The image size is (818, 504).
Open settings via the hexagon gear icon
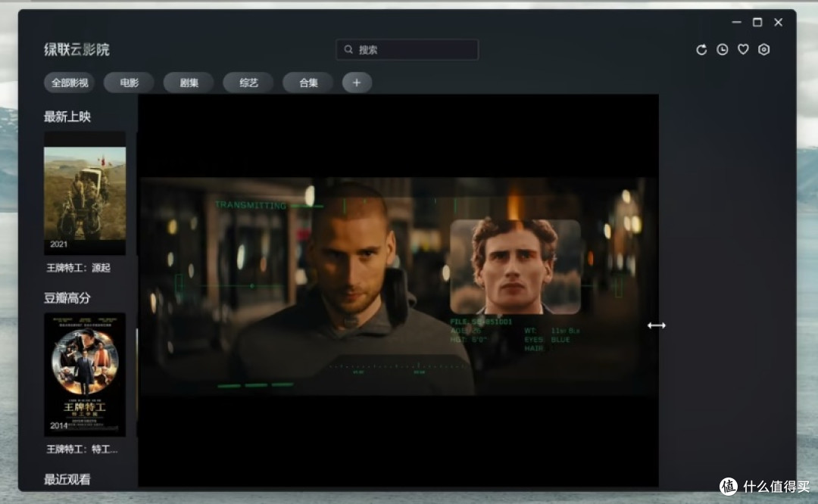[763, 49]
